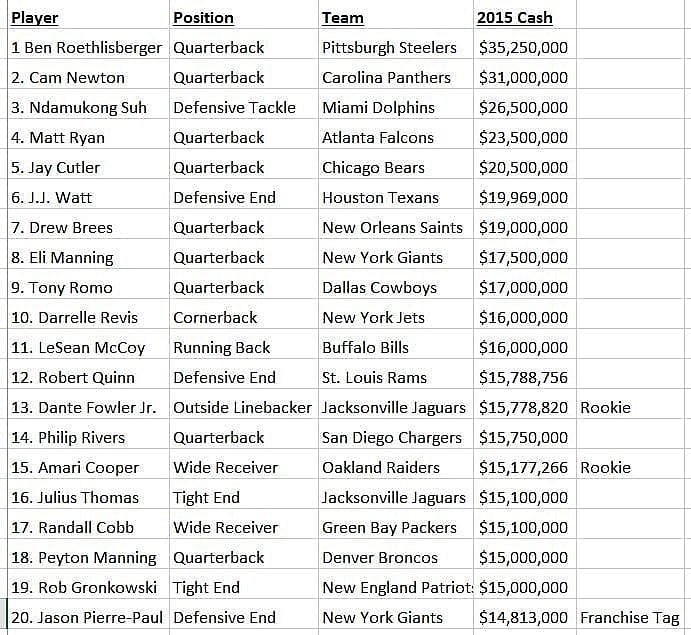The height and width of the screenshot is (635, 691).
Task: Click the Rob Gronkowski player cell
Action: coord(85,587)
